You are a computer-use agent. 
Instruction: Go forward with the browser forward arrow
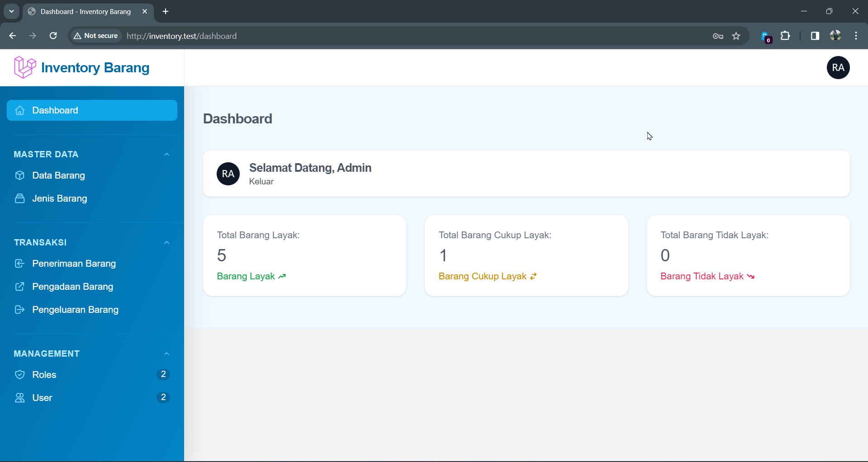point(33,36)
